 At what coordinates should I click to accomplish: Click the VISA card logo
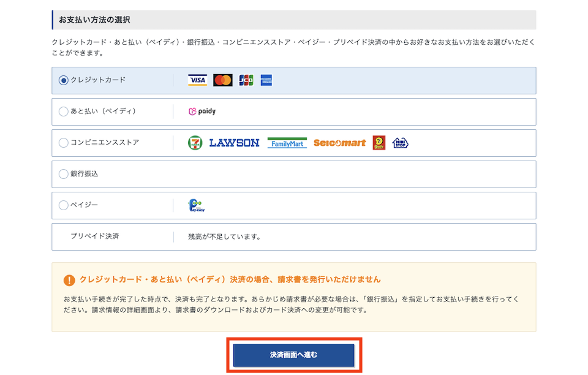coord(198,80)
